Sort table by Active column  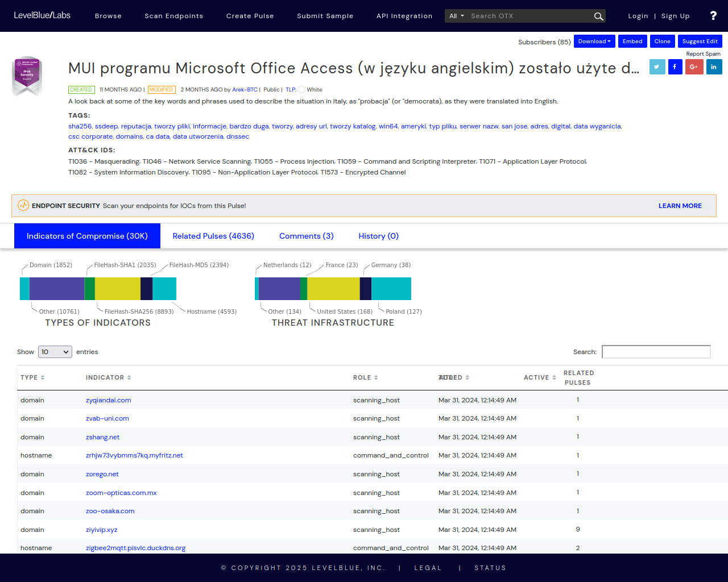pos(540,377)
